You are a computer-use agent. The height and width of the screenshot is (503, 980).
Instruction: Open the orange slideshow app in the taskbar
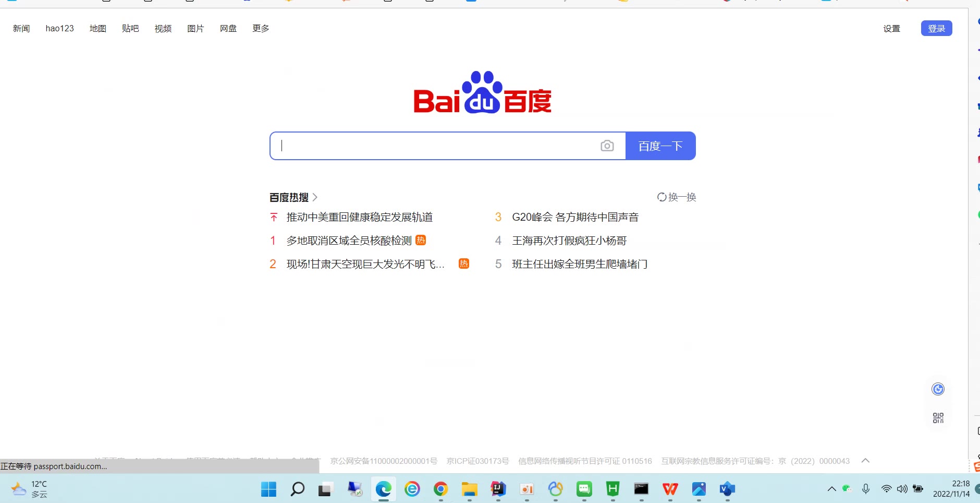pos(527,489)
